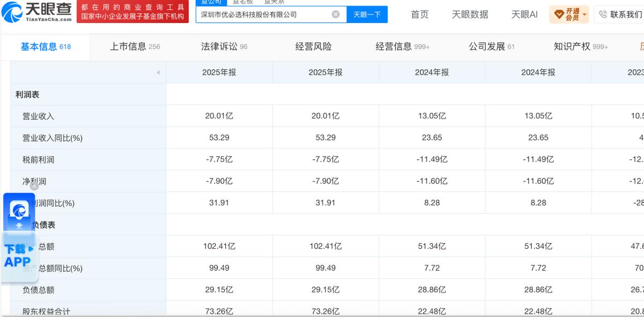Switch to the 经营风险 tab
This screenshot has width=644, height=317.
(x=313, y=47)
